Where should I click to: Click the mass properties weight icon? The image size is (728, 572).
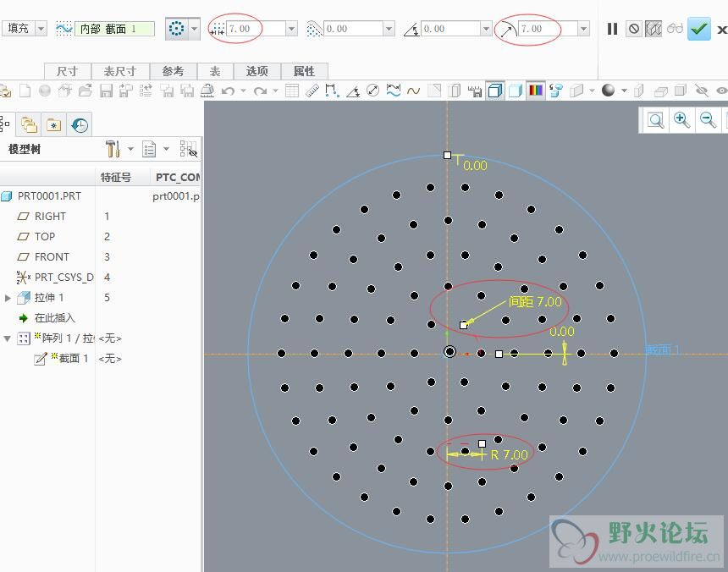(x=207, y=91)
